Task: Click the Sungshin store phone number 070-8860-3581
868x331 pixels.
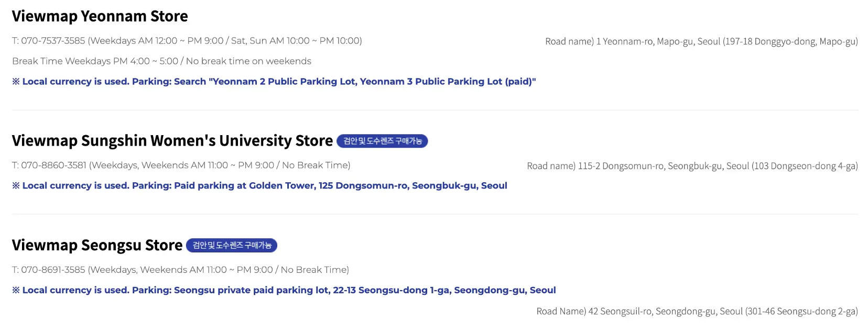Action: [x=53, y=165]
